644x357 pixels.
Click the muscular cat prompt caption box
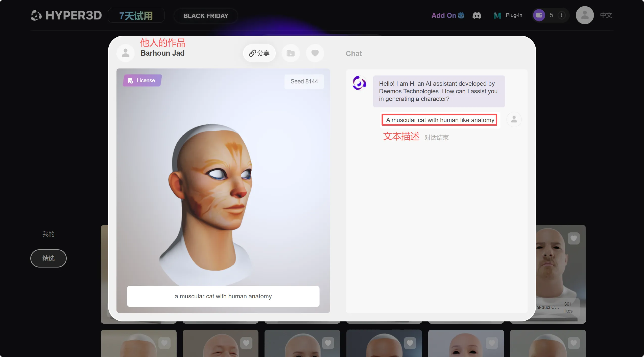point(223,296)
